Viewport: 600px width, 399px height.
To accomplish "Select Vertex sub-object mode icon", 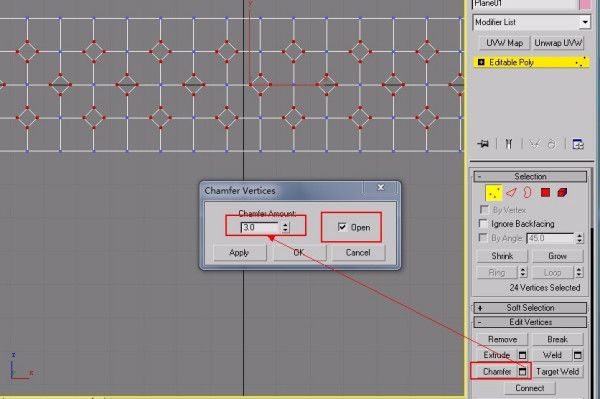I will click(x=493, y=193).
